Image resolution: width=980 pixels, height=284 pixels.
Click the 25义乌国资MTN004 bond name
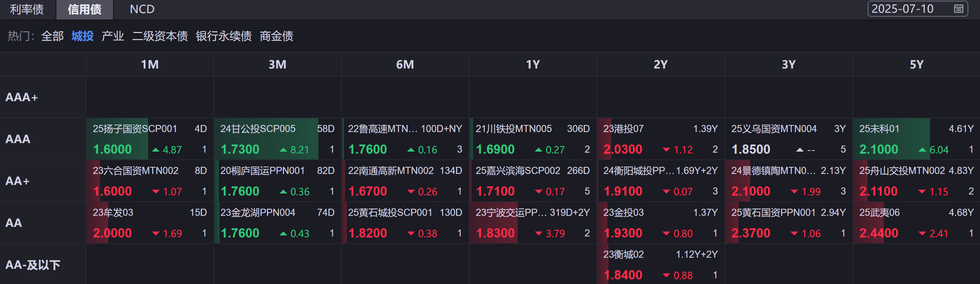coord(774,129)
